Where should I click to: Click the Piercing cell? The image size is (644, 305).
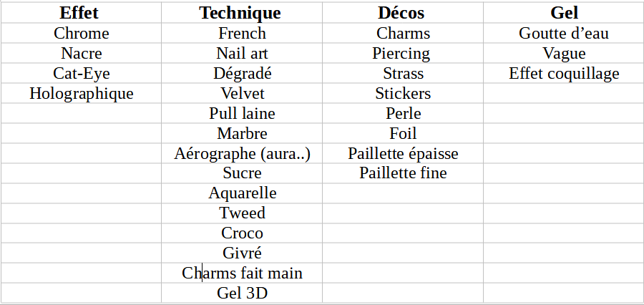[401, 54]
